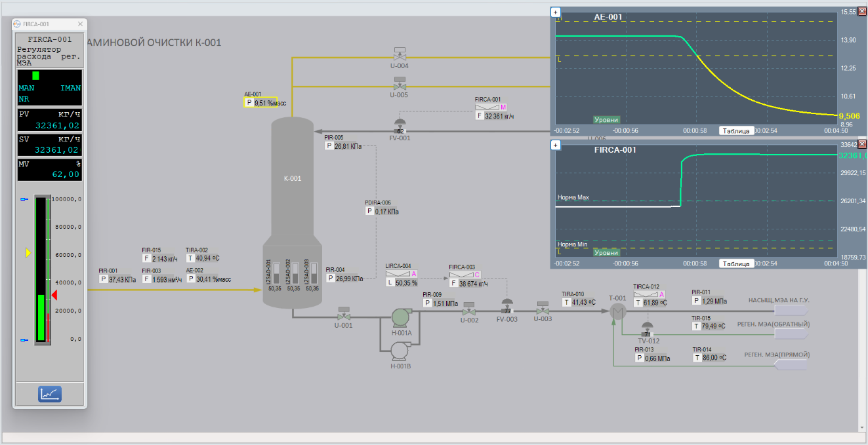Click temperature valve TV-012
This screenshot has height=445, width=868.
pyautogui.click(x=648, y=328)
